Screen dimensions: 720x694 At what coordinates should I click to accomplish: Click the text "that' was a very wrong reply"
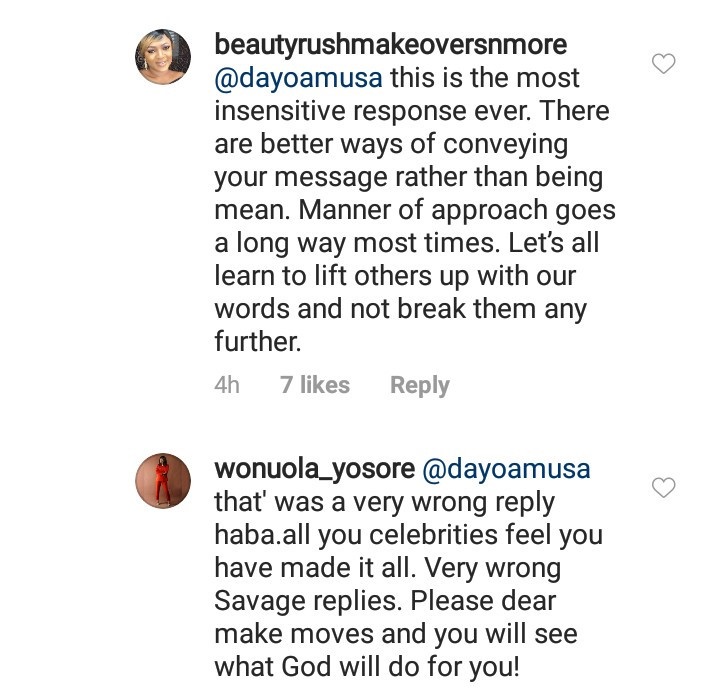pos(384,500)
